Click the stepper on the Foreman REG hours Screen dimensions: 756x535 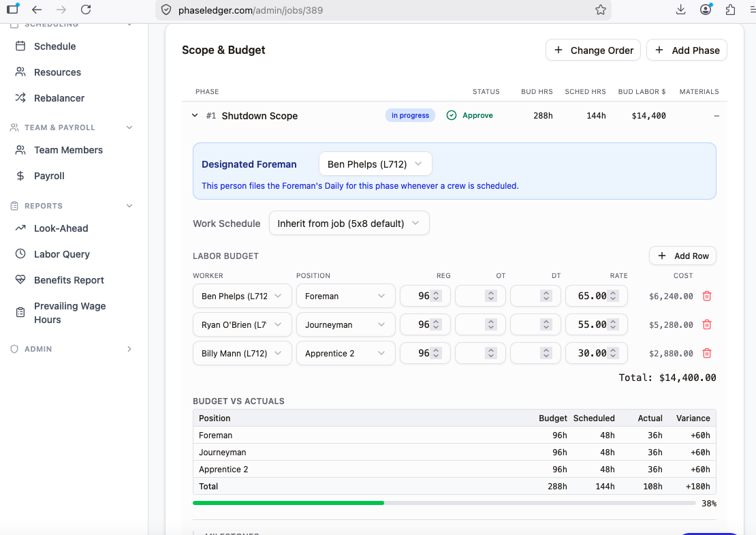(436, 296)
